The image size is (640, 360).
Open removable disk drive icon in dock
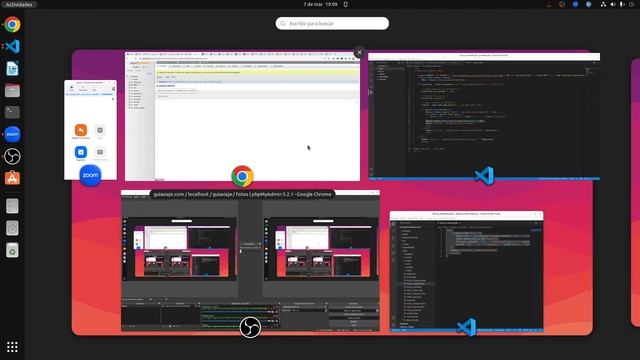click(x=12, y=206)
